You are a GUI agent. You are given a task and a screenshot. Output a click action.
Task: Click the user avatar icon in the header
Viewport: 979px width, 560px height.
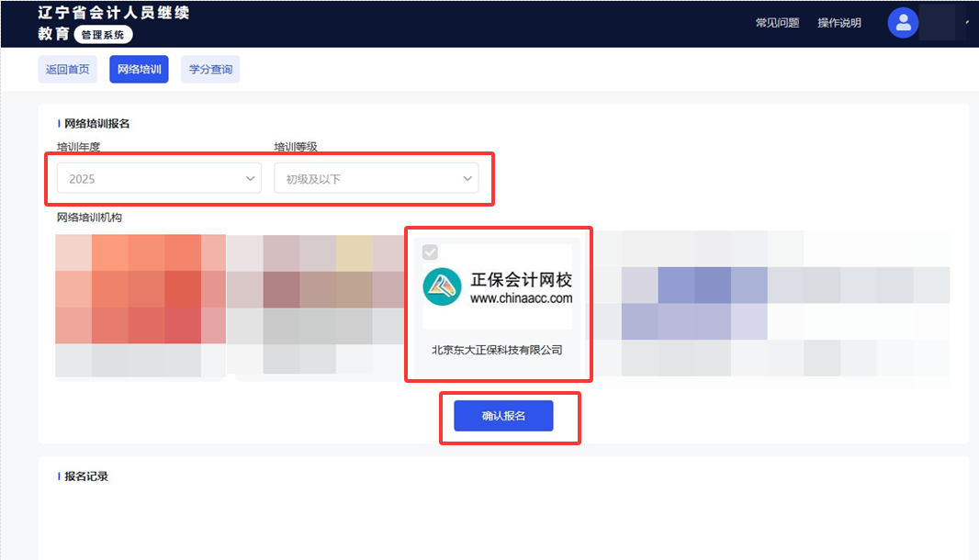coord(902,22)
